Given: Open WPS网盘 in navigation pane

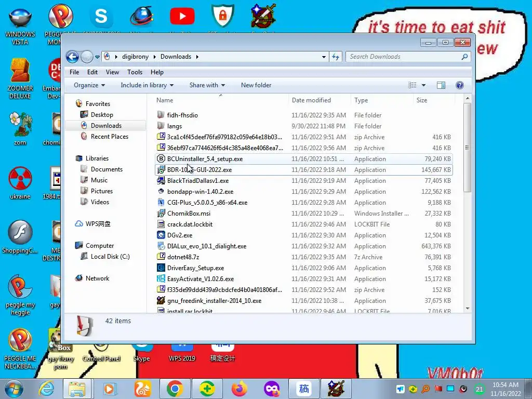Looking at the screenshot, I should [98, 223].
